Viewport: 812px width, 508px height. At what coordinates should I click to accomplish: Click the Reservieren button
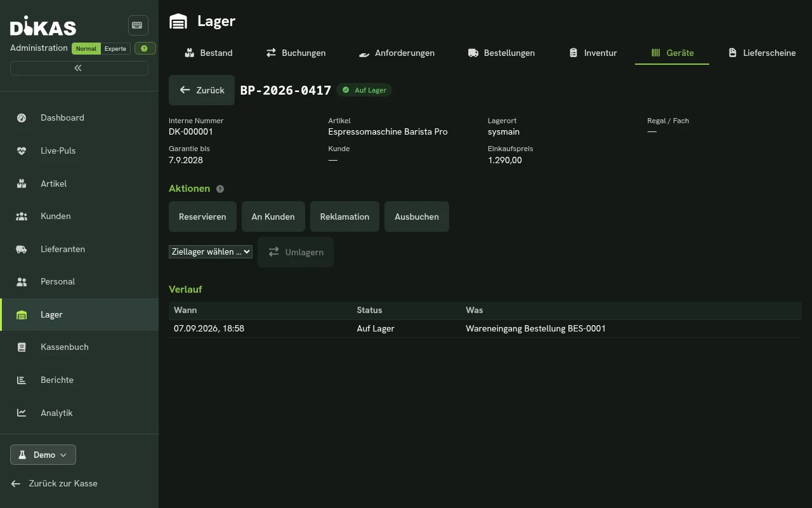coord(202,217)
